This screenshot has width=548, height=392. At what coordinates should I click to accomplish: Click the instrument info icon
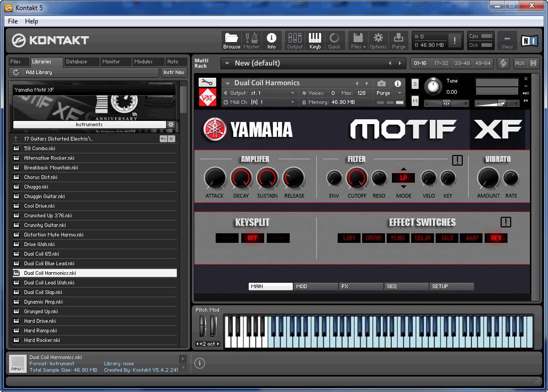398,84
